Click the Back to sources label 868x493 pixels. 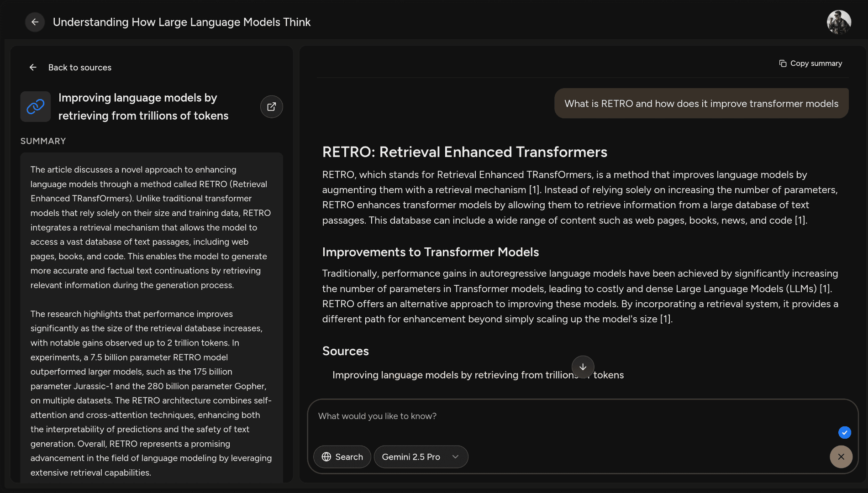[x=80, y=68]
